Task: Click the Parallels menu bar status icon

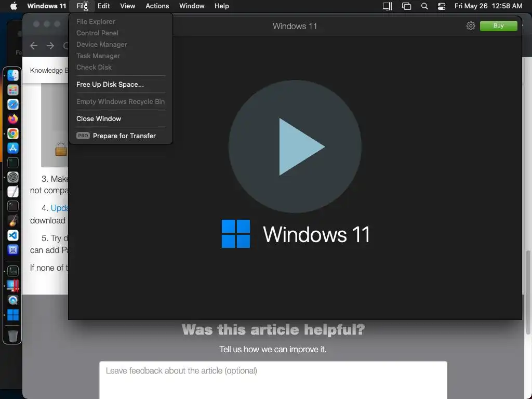Action: point(387,6)
